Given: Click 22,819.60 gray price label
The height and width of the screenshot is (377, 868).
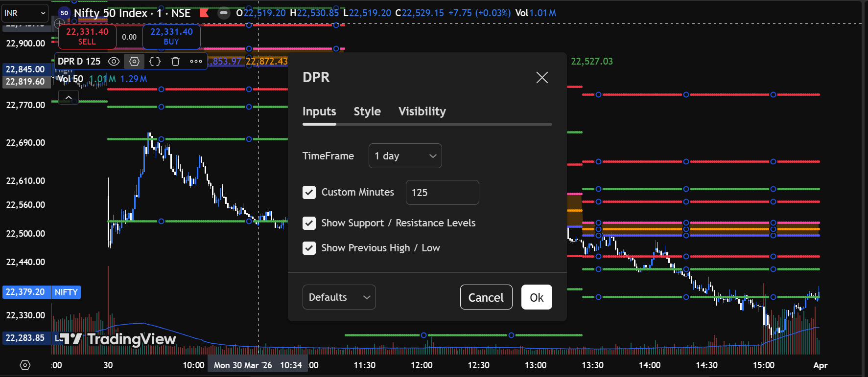Looking at the screenshot, I should [x=25, y=82].
